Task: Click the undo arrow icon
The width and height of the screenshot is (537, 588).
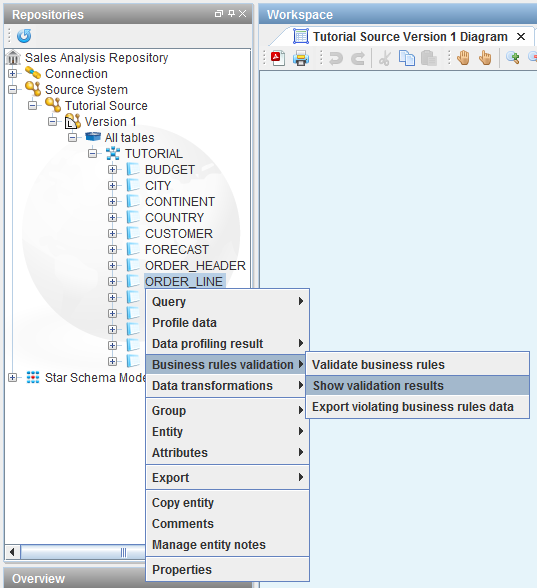Action: [x=336, y=58]
